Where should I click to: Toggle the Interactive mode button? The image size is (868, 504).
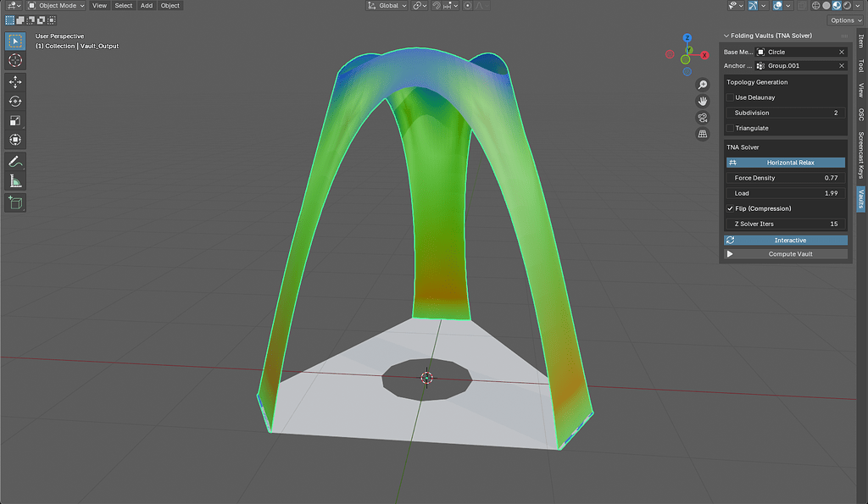786,240
